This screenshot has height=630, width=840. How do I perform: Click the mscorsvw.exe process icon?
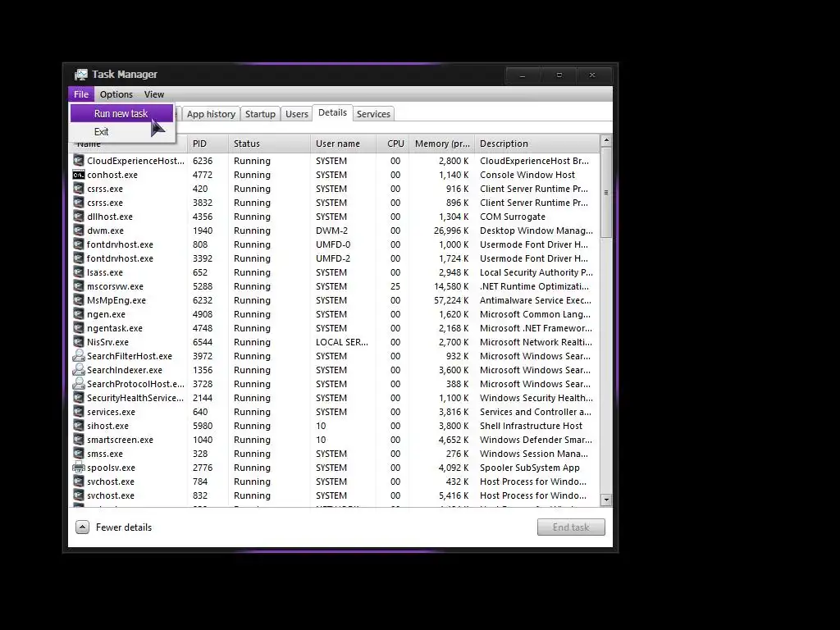[79, 286]
